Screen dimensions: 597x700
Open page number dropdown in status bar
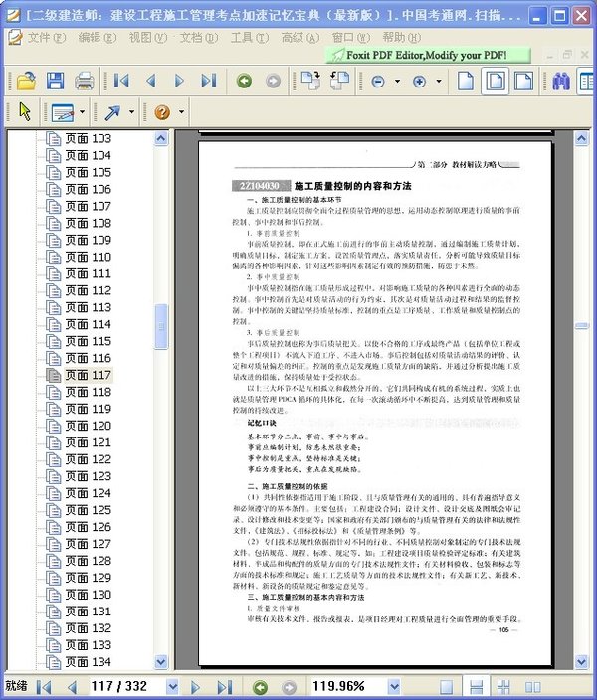[172, 686]
